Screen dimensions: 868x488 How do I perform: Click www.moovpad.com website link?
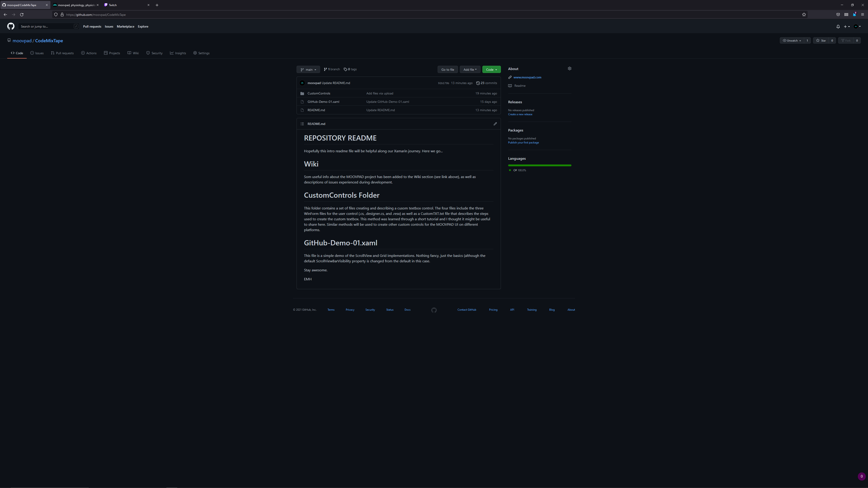527,77
